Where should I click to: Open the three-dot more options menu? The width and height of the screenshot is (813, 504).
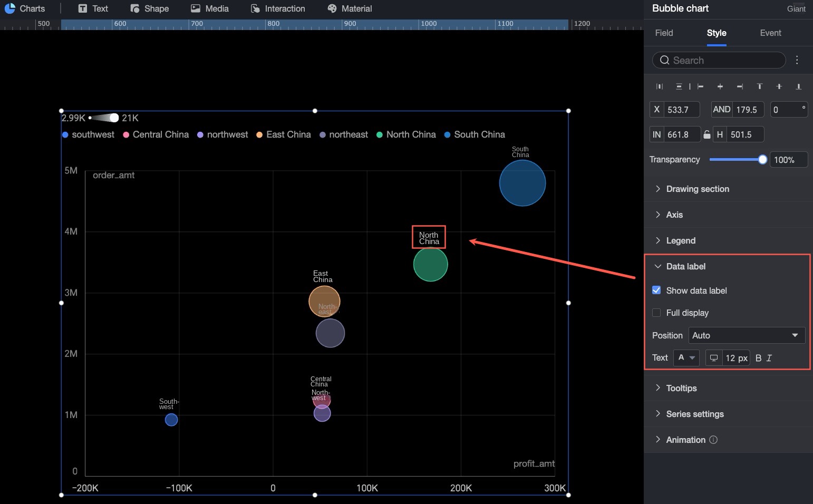[797, 60]
